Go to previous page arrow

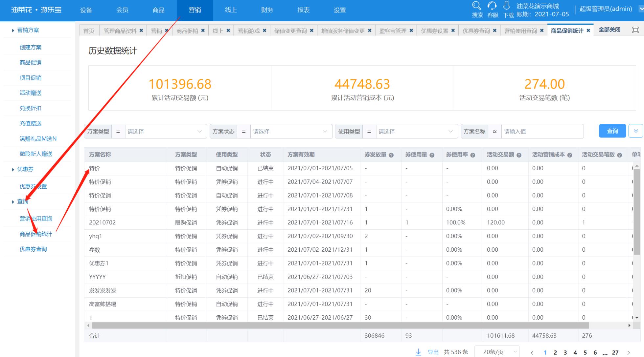[x=532, y=353]
